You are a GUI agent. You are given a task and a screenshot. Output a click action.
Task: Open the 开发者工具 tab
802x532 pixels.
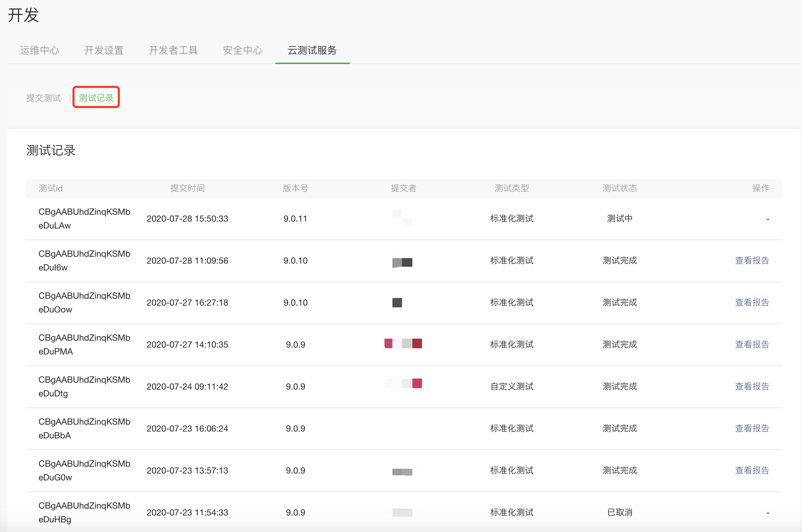[x=173, y=50]
